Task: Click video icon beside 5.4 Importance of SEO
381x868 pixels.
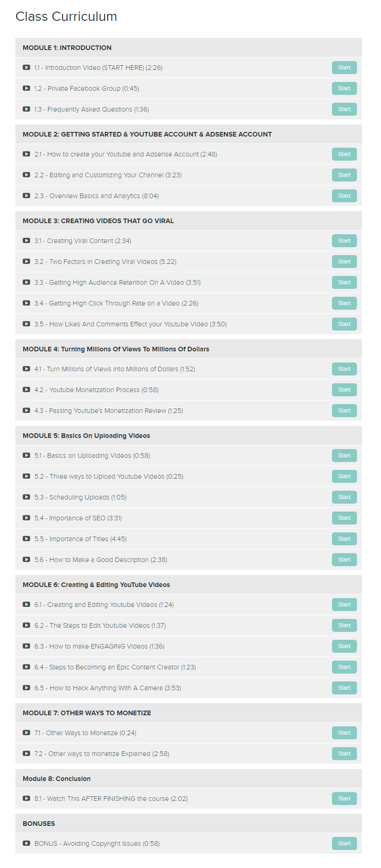Action: pos(26,518)
